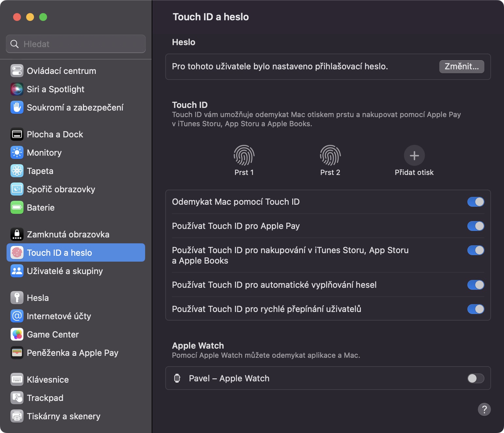504x433 pixels.
Task: Click the Prst 1 fingerprint icon
Action: (244, 155)
